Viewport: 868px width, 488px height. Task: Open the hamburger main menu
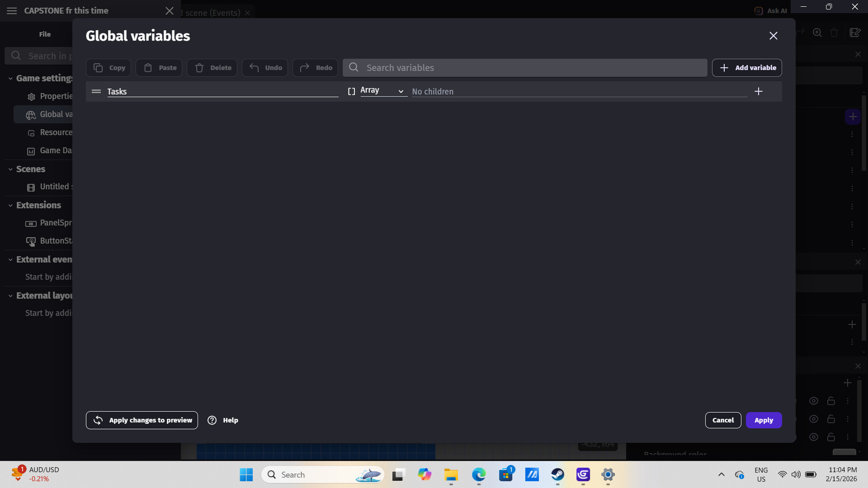tap(12, 11)
